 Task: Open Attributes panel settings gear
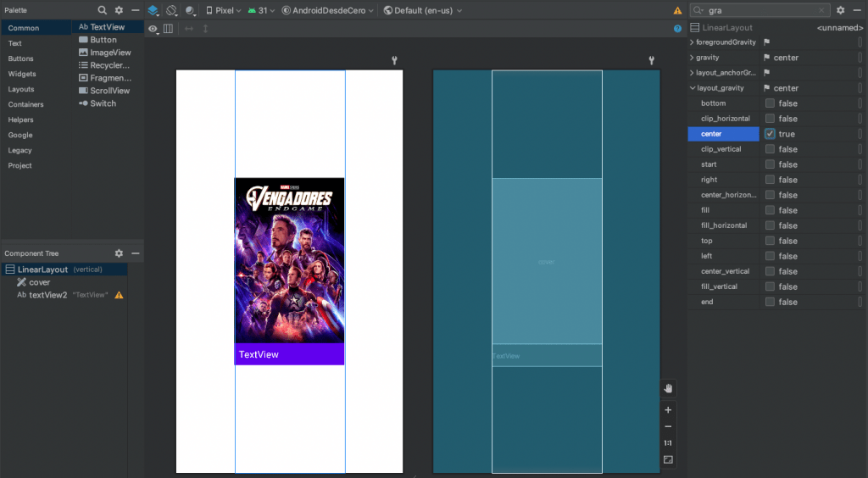(x=840, y=10)
